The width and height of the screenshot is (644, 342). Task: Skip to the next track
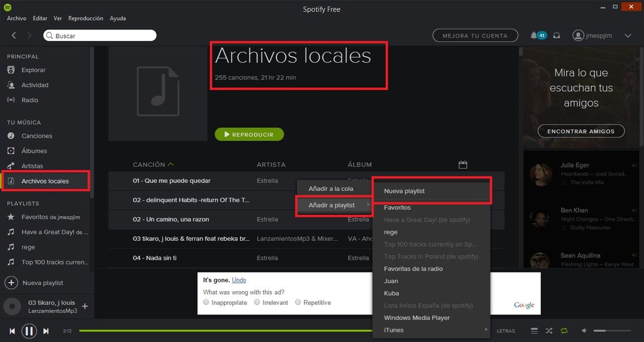click(46, 331)
